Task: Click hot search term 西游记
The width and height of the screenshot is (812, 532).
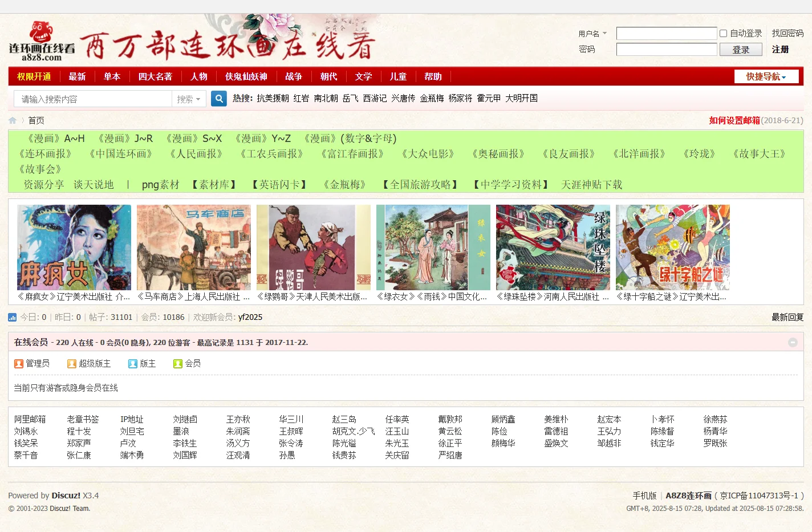Action: click(375, 99)
